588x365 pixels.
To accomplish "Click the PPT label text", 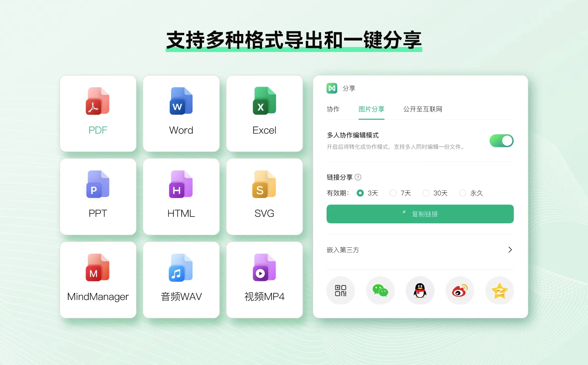I will click(x=98, y=213).
